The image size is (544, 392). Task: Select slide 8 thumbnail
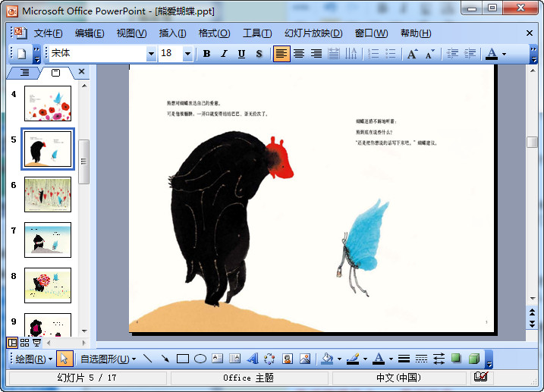(x=48, y=285)
